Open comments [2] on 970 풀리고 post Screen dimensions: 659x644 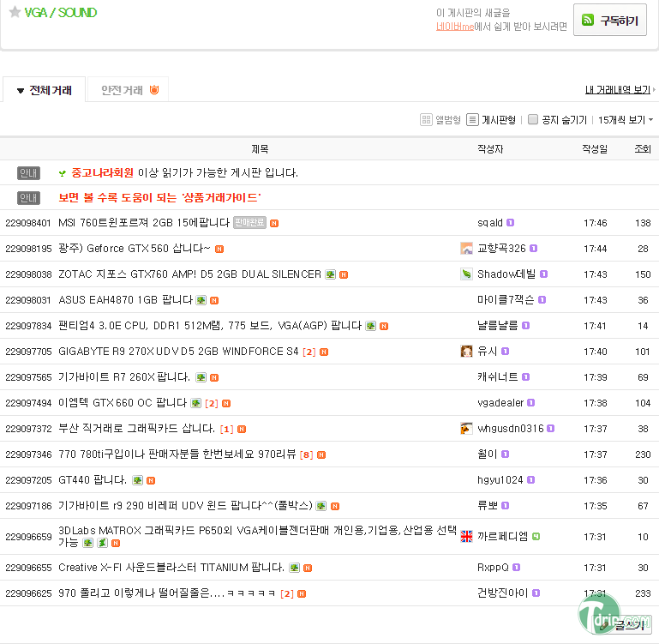pos(287,594)
